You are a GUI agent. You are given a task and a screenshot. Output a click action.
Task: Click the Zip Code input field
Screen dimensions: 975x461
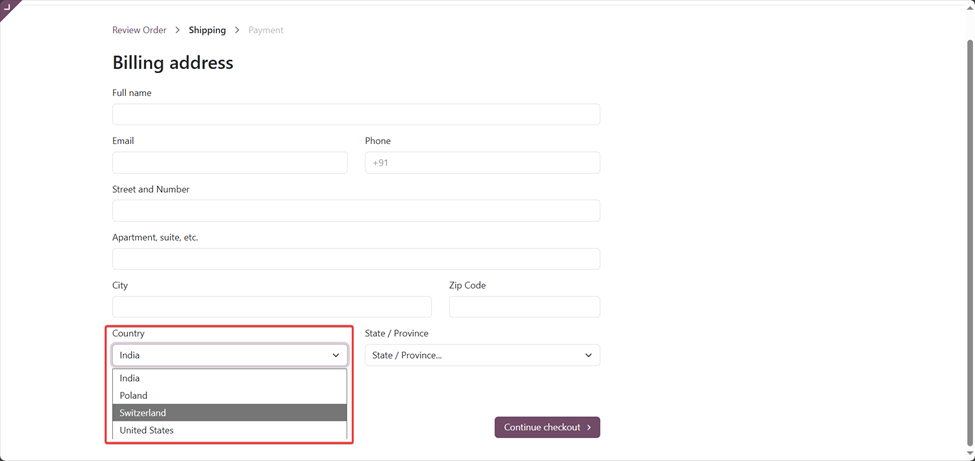[525, 307]
